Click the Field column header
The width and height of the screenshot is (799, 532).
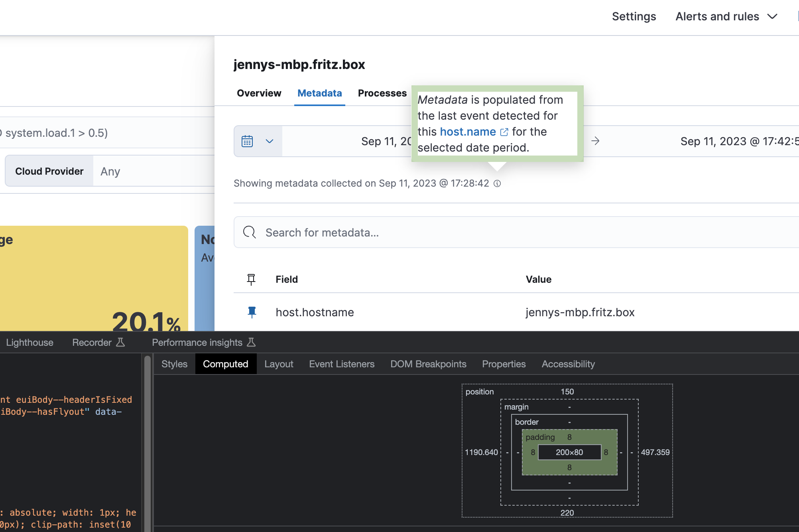click(x=287, y=279)
